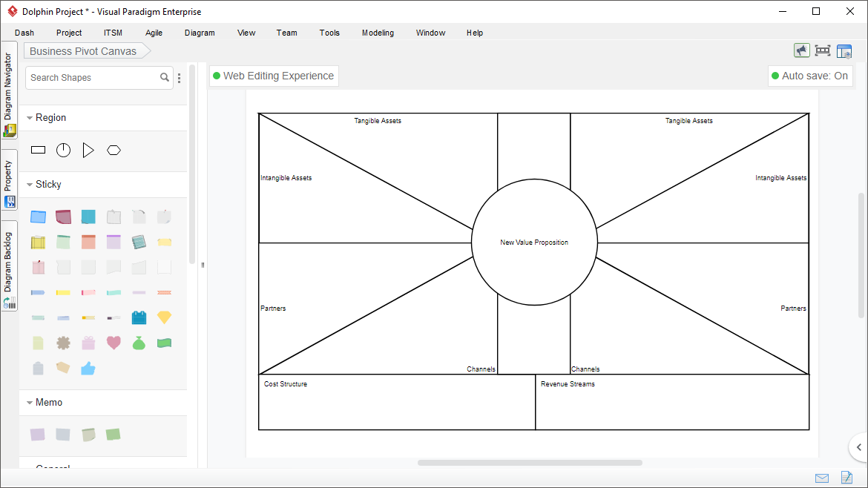Select the yellow diamond gem sticky
This screenshot has height=488, width=868.
click(165, 317)
